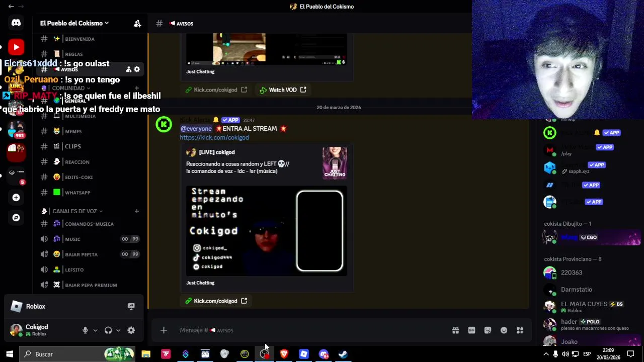Click lower Kick.com/cokigod button
644x362 pixels.
(x=216, y=301)
